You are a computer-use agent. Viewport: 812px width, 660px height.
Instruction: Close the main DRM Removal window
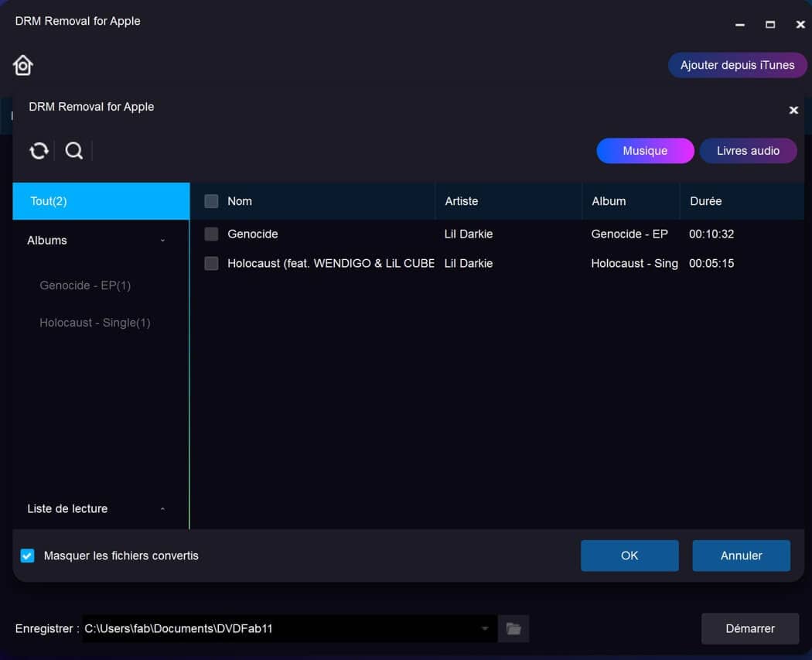800,24
